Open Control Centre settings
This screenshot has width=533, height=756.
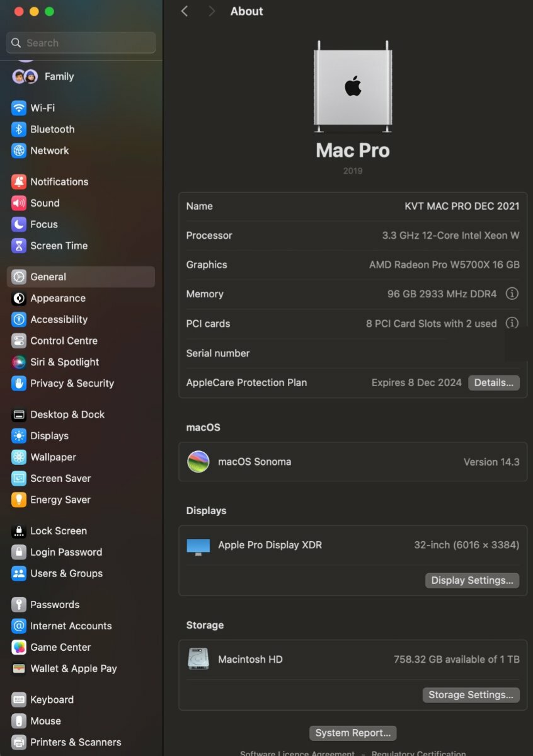(x=81, y=341)
